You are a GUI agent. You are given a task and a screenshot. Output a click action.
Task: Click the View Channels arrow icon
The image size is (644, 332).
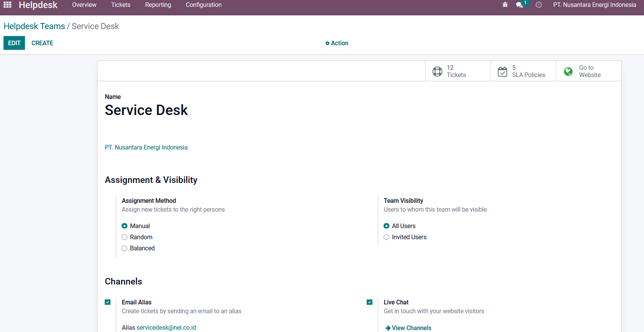(387, 328)
